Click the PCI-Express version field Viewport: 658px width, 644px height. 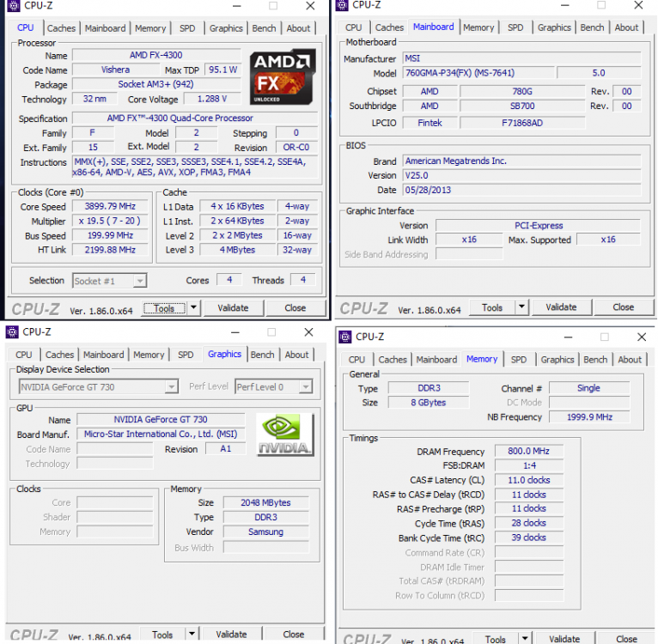point(539,225)
